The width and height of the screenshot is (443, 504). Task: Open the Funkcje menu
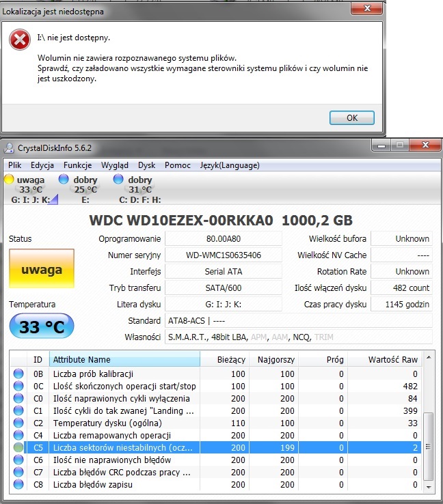(77, 165)
